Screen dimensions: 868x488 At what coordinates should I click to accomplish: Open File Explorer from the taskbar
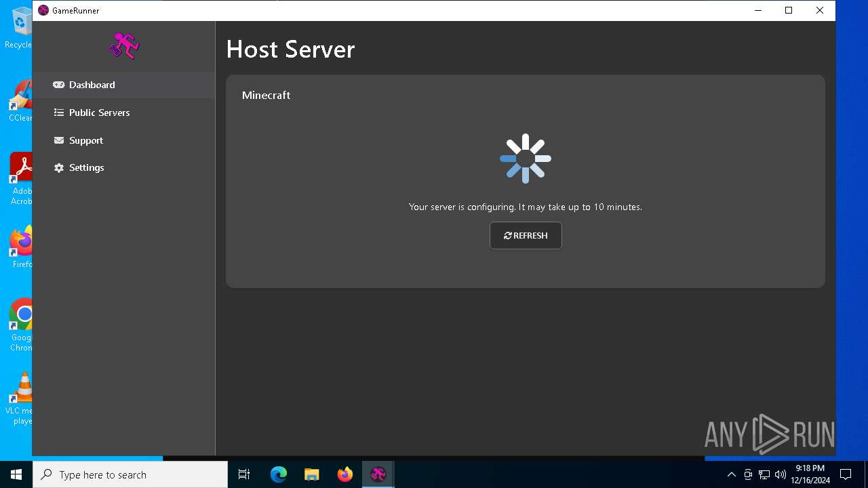312,474
